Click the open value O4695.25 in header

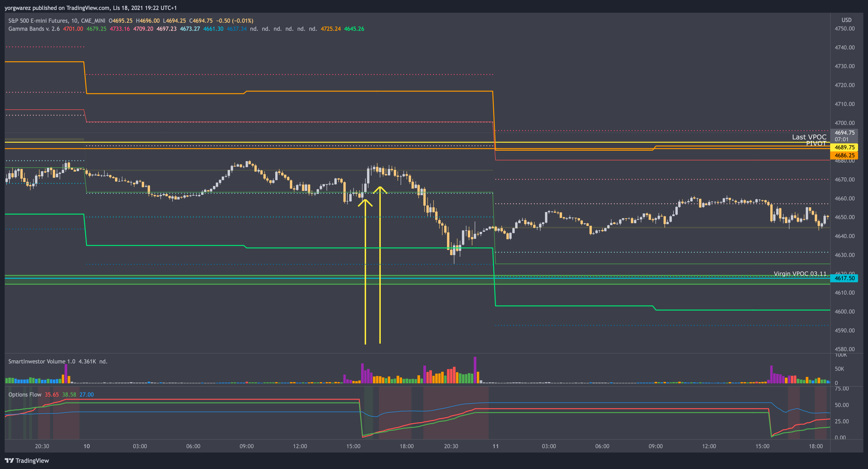pyautogui.click(x=121, y=21)
